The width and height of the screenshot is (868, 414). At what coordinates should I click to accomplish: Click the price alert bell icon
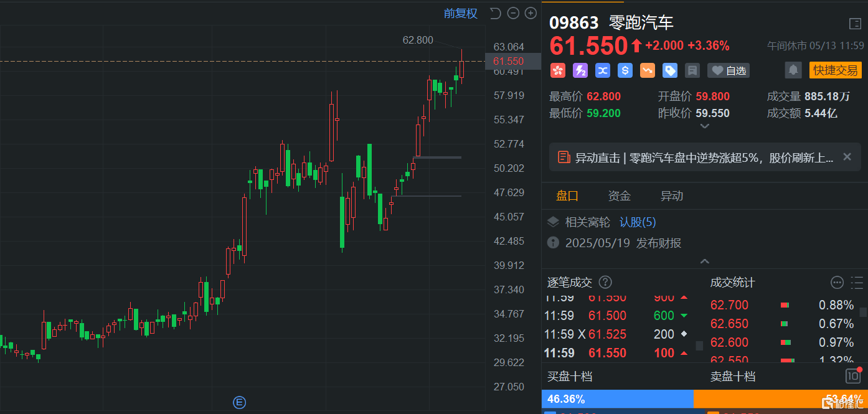[x=793, y=70]
